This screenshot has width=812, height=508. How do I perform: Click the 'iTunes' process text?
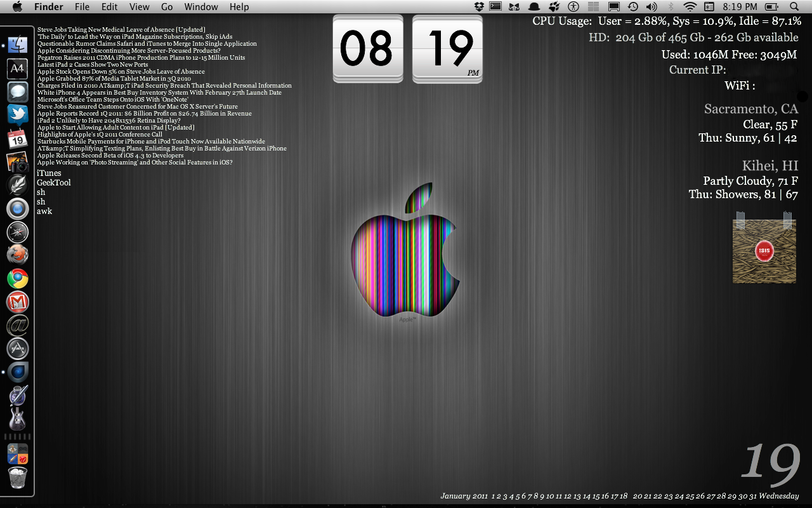point(49,173)
